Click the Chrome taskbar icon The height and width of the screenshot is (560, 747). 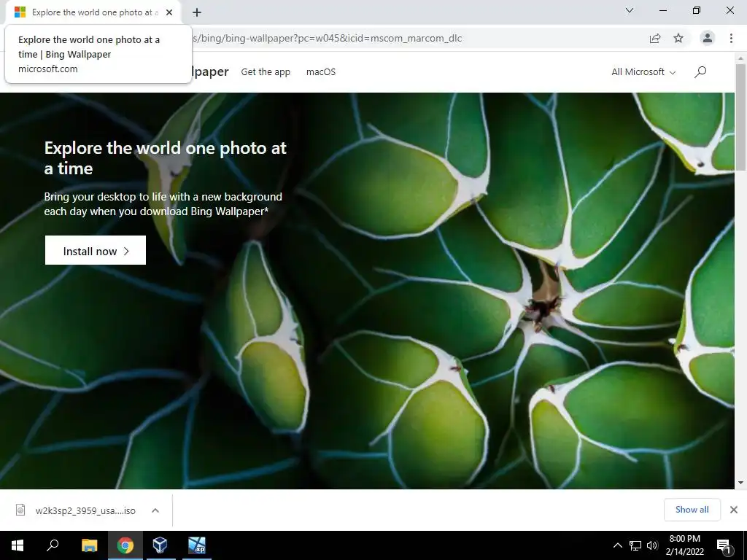125,545
